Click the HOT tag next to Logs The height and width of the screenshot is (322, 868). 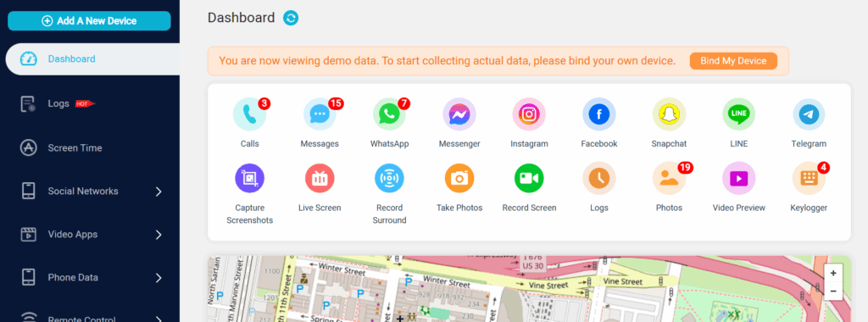click(85, 103)
